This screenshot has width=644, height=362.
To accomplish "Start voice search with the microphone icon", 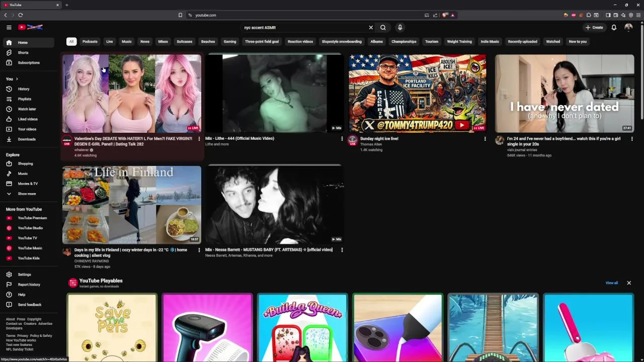I will pyautogui.click(x=400, y=28).
